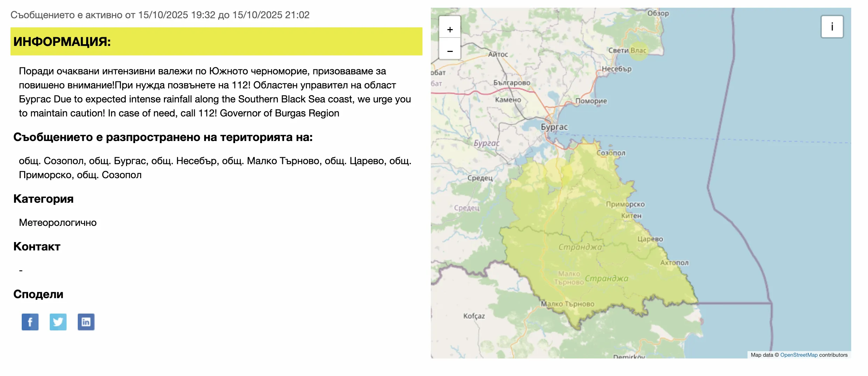Select the Ахтопол label on the map
Screen dimensions: 868x376
coord(674,263)
